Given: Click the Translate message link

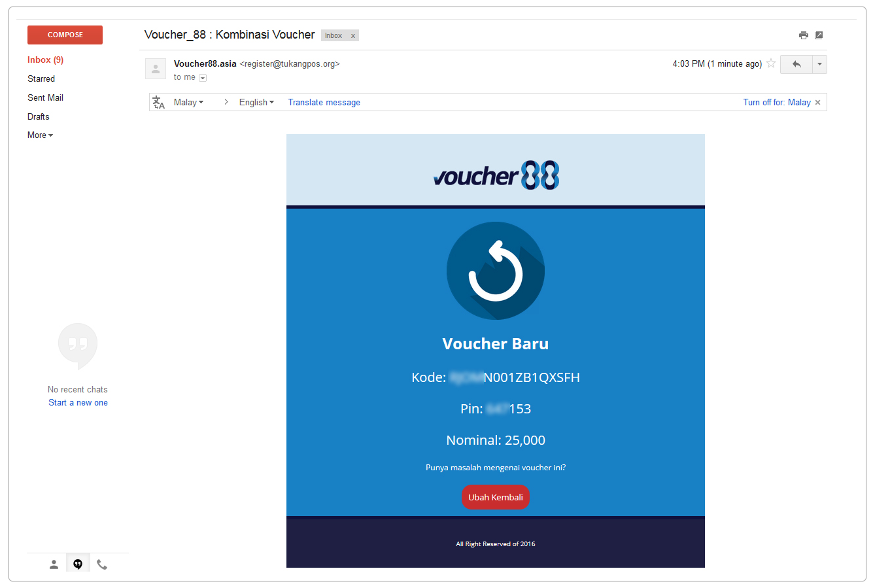Looking at the screenshot, I should 324,102.
